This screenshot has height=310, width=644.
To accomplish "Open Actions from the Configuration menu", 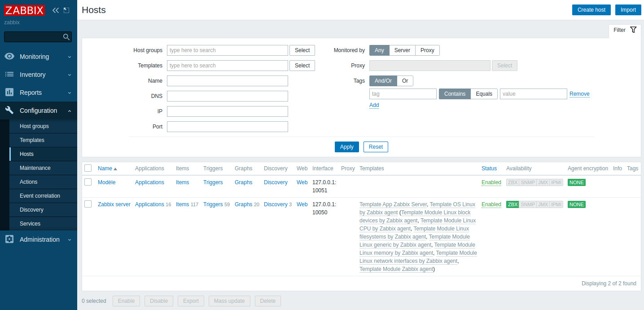I will tap(28, 182).
